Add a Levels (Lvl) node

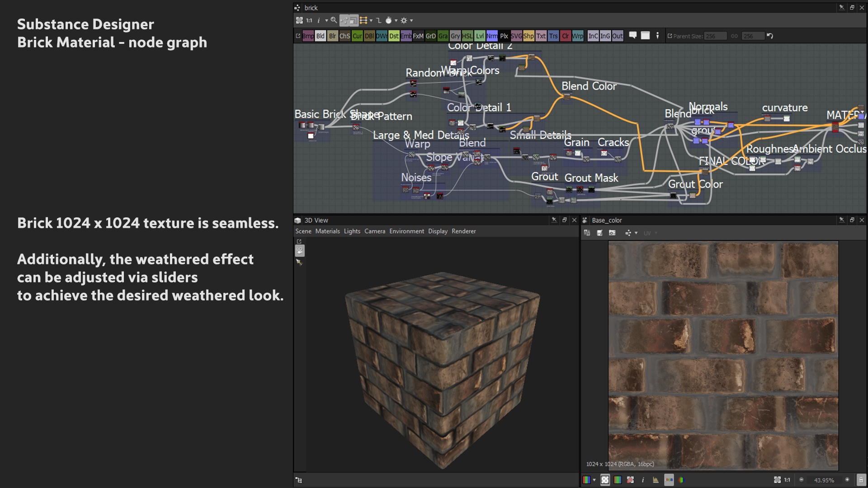click(480, 36)
